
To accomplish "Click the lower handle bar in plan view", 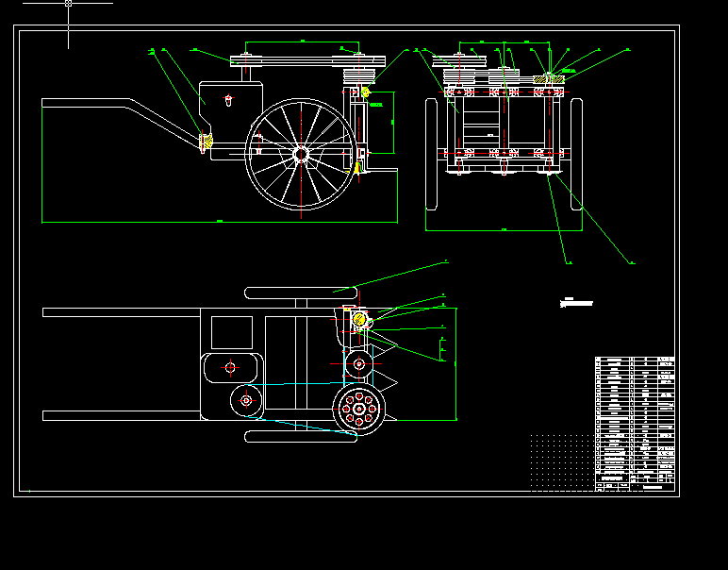I will click(122, 415).
